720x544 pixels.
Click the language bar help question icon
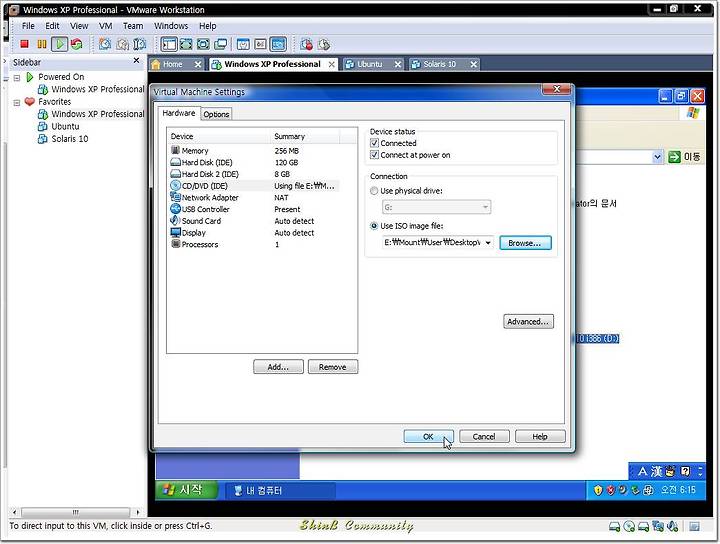[x=686, y=471]
